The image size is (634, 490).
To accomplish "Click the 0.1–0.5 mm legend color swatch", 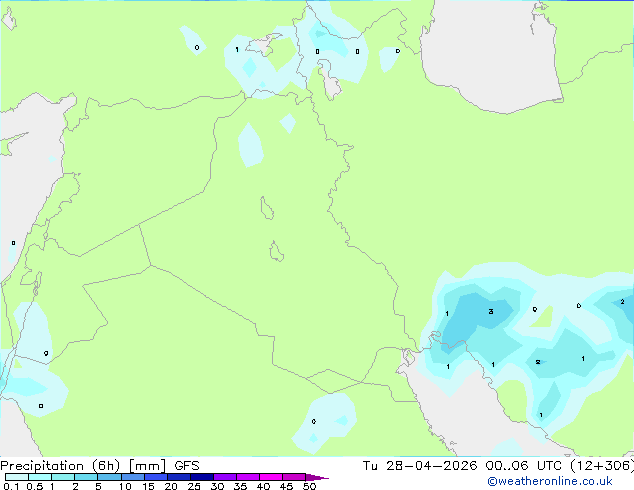I will (17, 477).
